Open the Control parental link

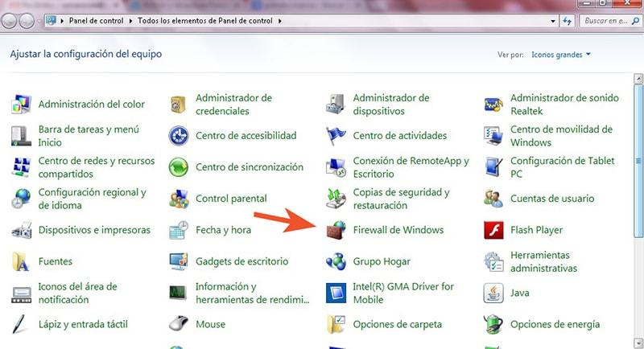click(231, 199)
